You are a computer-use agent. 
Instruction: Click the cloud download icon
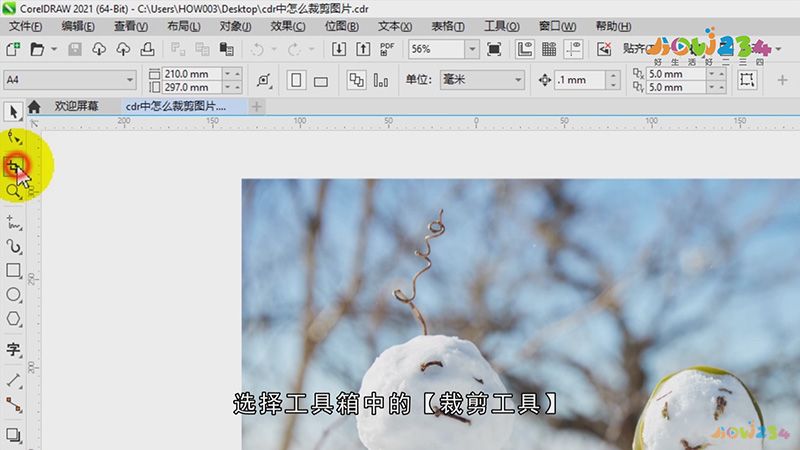[99, 49]
